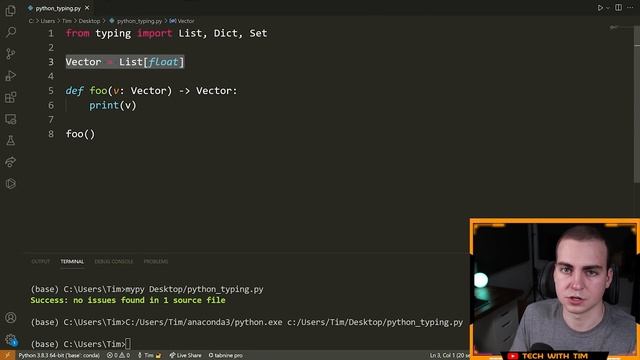Click the mypy command terminal line

coord(147,289)
